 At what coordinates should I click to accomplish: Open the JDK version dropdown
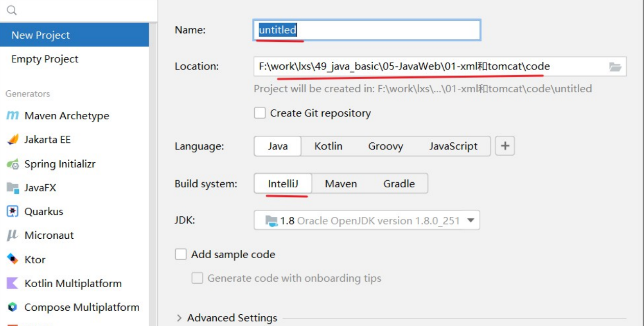pyautogui.click(x=367, y=220)
